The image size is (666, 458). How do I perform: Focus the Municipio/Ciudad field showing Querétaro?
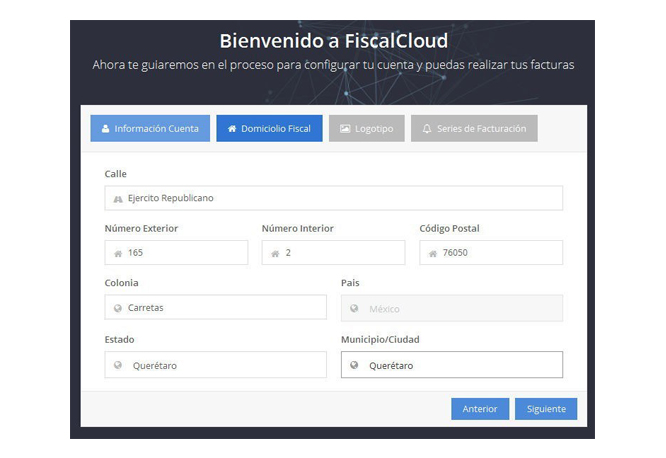click(x=452, y=365)
